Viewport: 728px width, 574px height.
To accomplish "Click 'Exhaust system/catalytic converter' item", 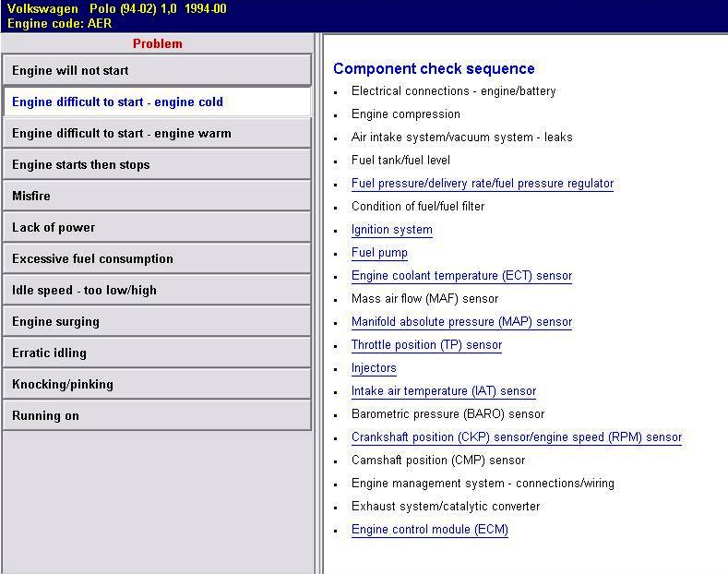I will 446,507.
